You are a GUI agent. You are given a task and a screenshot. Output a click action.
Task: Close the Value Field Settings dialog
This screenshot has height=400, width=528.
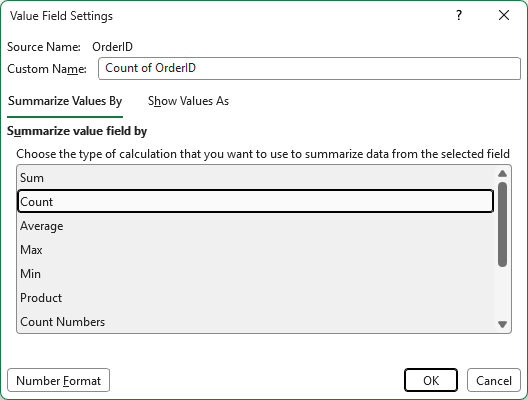[x=504, y=15]
